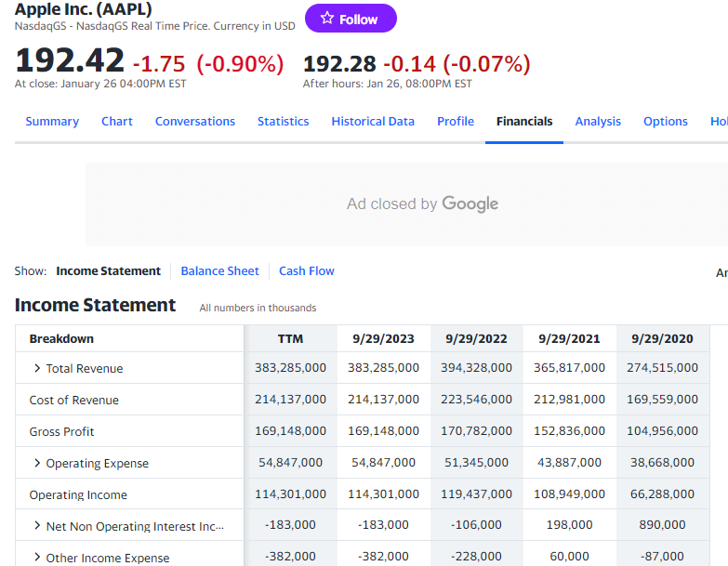Click the Income Statement heading
This screenshot has width=728, height=566.
pyautogui.click(x=95, y=305)
